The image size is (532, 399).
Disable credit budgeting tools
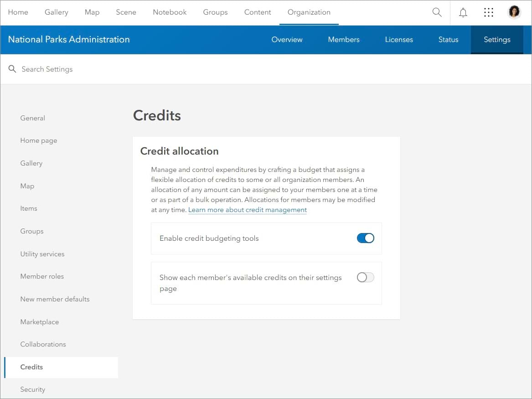[365, 238]
